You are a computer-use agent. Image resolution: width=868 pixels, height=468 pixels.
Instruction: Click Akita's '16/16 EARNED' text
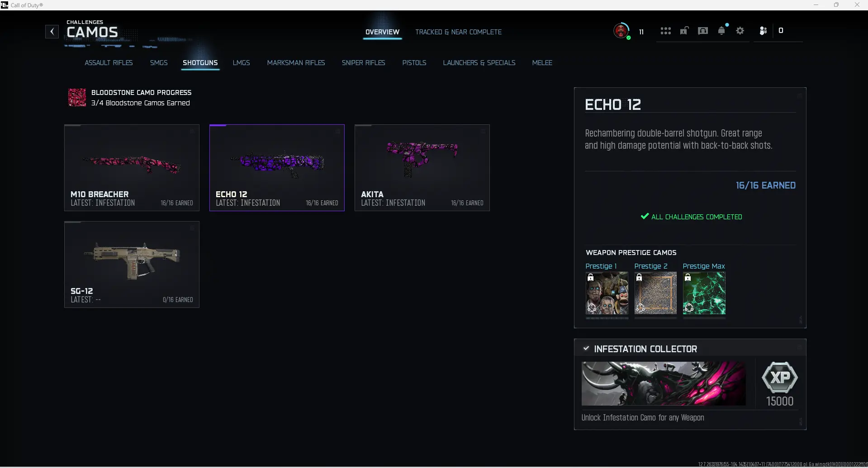tap(467, 203)
